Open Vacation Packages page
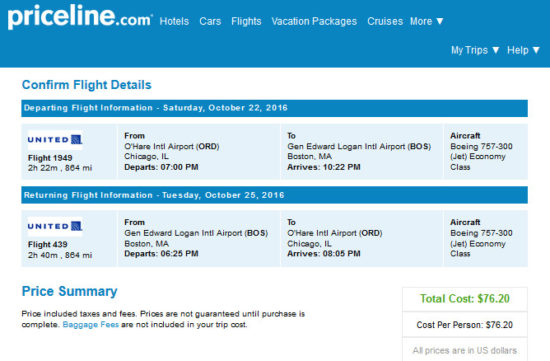Image resolution: width=550 pixels, height=361 pixels. [314, 21]
